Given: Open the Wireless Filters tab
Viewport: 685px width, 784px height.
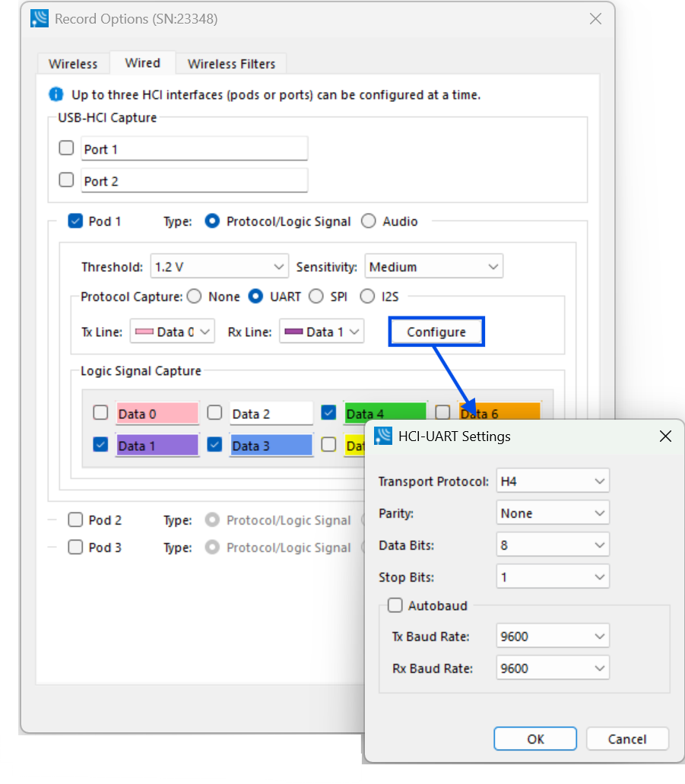Looking at the screenshot, I should pos(231,64).
